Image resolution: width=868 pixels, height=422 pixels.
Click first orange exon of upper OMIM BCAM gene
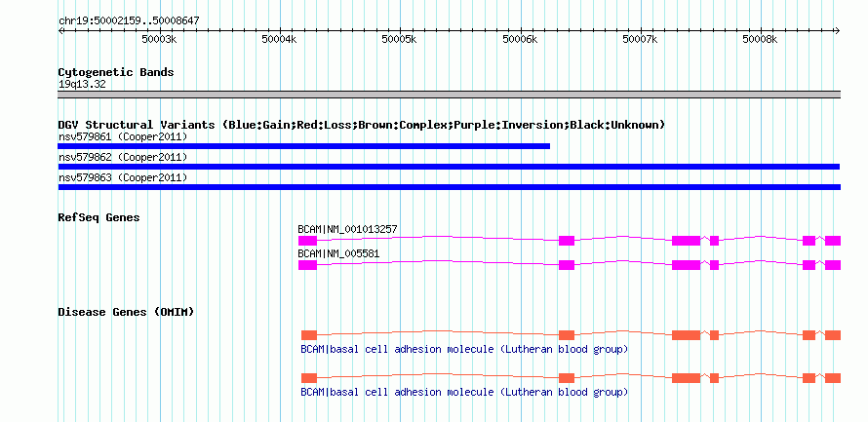pyautogui.click(x=309, y=335)
